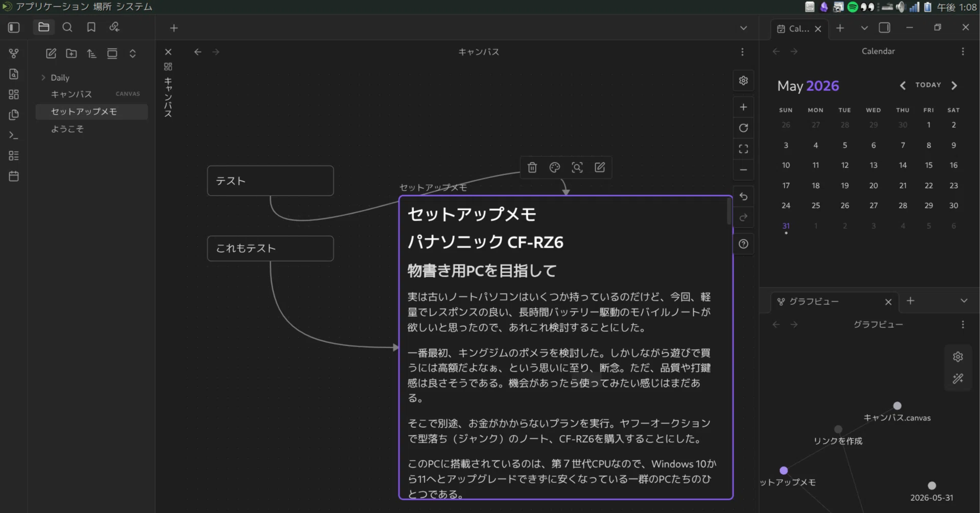Jump to TODAY in calendar
The width and height of the screenshot is (980, 513).
pos(928,85)
